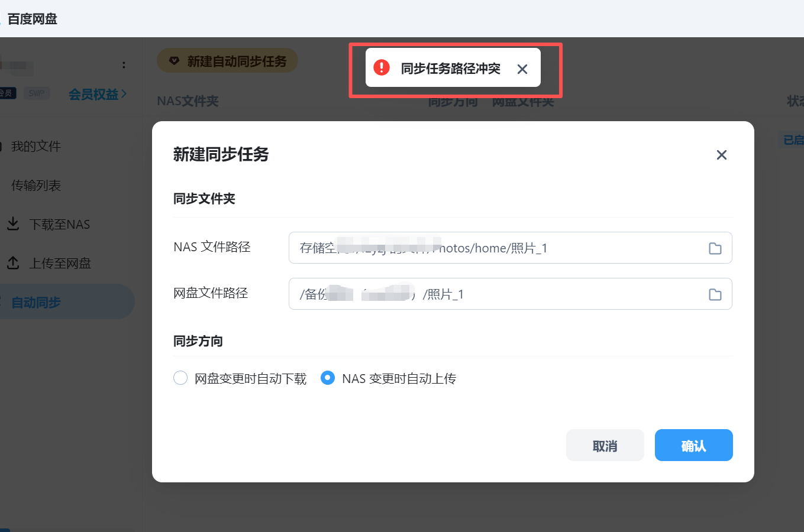Click the 新建同步任务 dialog title
The width and height of the screenshot is (804, 532).
[x=221, y=154]
